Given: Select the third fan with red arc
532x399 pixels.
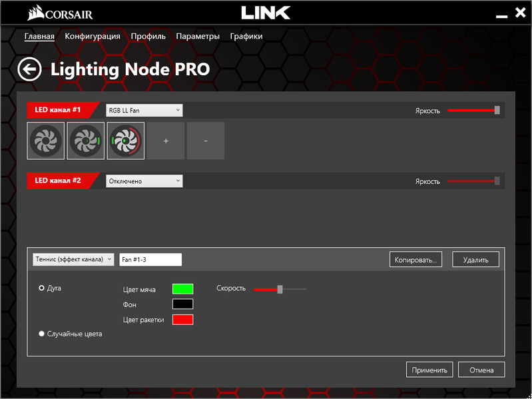Looking at the screenshot, I should 126,141.
